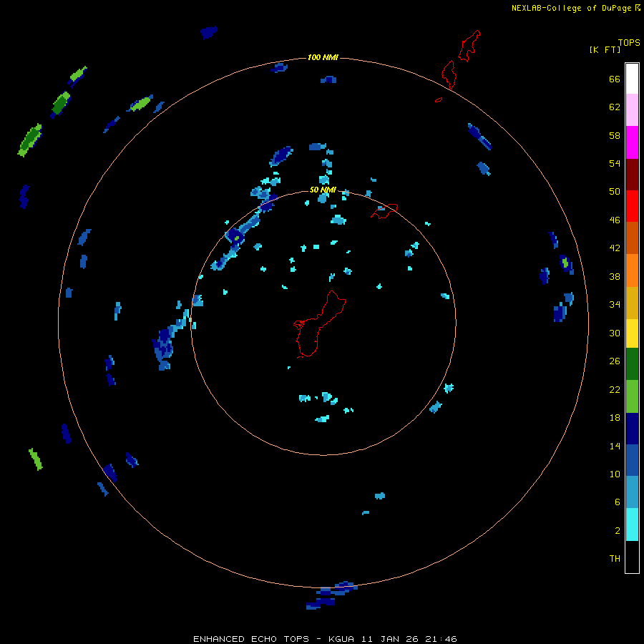Click the 26 legend value
644x644 pixels.
[615, 361]
